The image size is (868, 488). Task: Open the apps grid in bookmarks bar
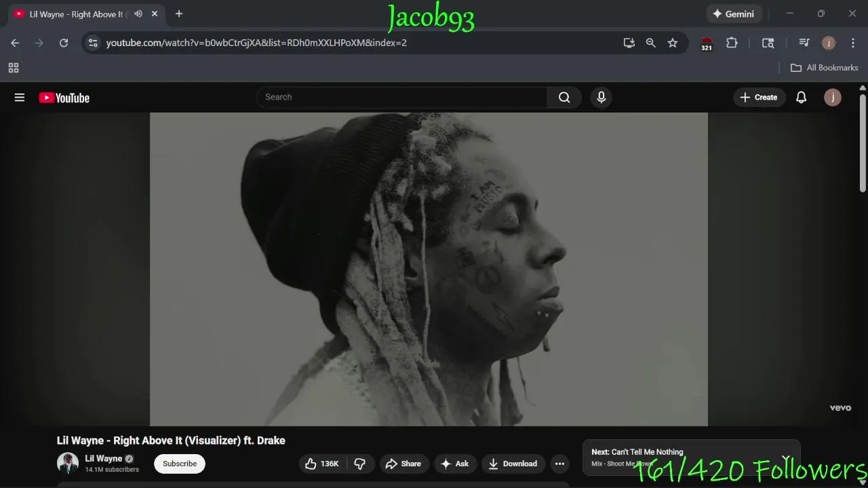[x=14, y=68]
